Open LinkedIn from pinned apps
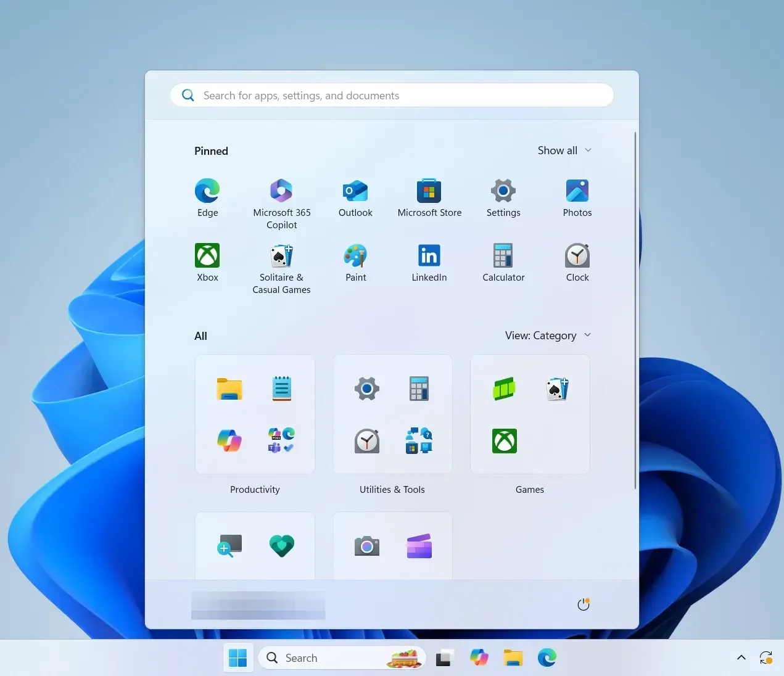The image size is (784, 676). (429, 255)
